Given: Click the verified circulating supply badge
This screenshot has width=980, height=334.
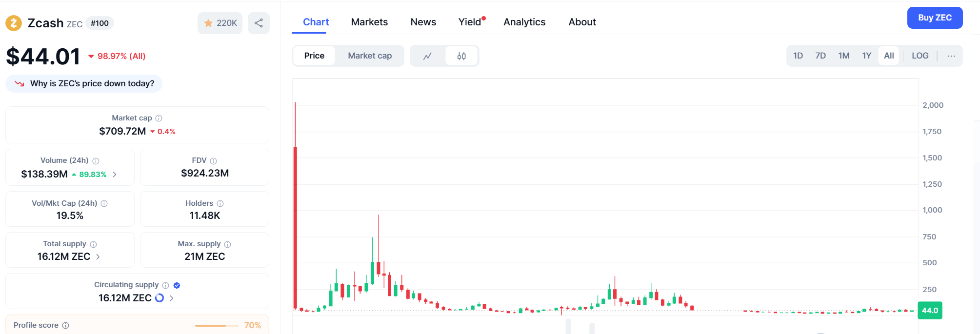Looking at the screenshot, I should (x=177, y=285).
